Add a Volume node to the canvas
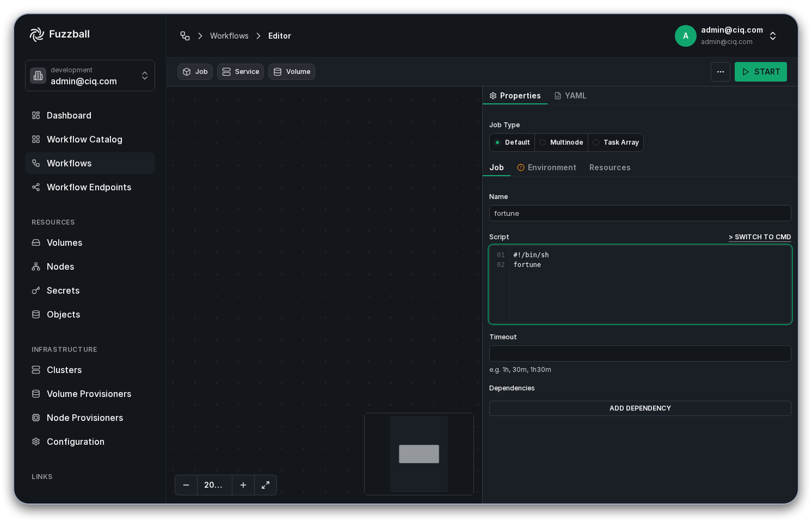812x522 pixels. [292, 72]
